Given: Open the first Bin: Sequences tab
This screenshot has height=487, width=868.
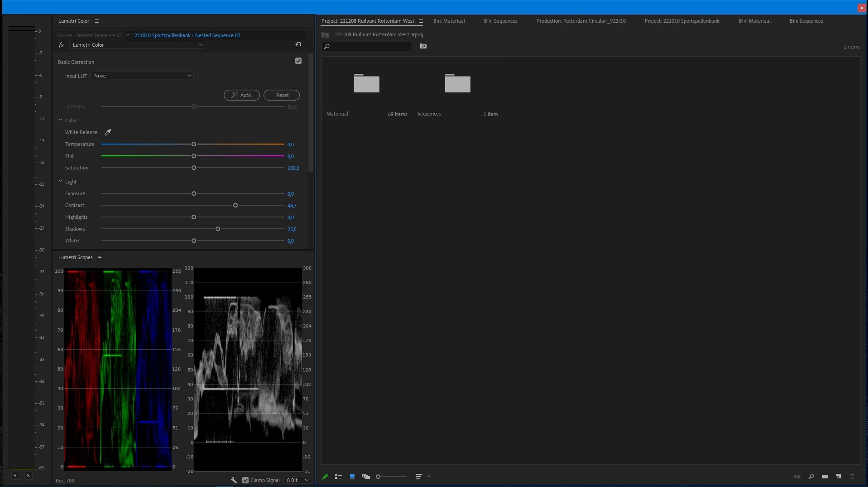Looking at the screenshot, I should [500, 21].
